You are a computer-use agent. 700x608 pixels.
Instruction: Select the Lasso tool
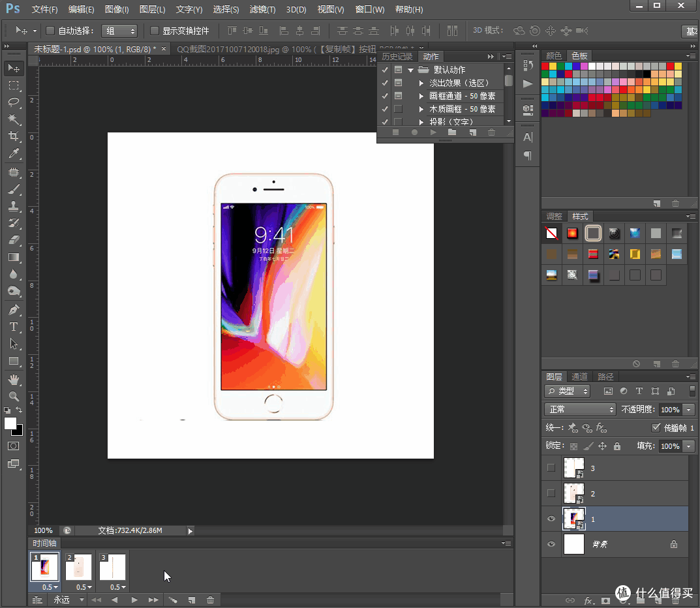14,102
